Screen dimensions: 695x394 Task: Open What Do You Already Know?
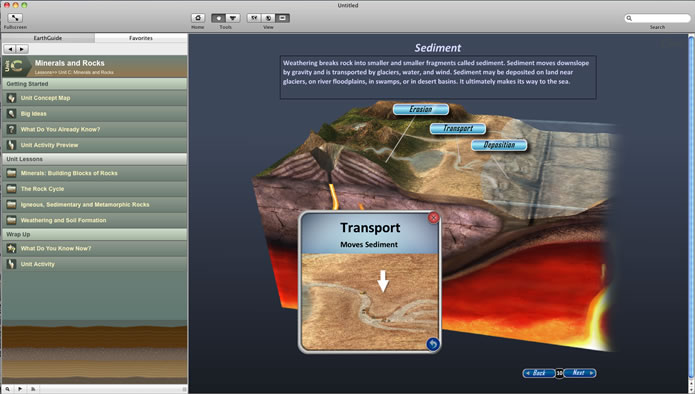pos(94,129)
